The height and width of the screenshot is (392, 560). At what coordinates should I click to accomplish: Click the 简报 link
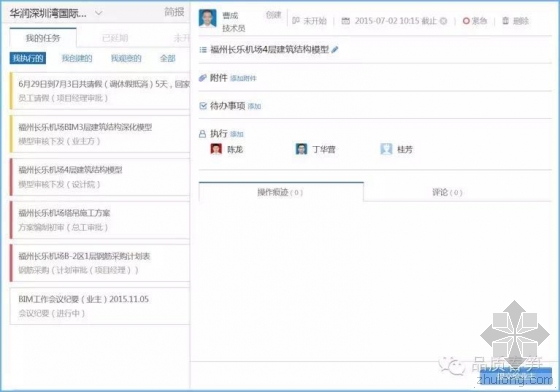(x=174, y=12)
